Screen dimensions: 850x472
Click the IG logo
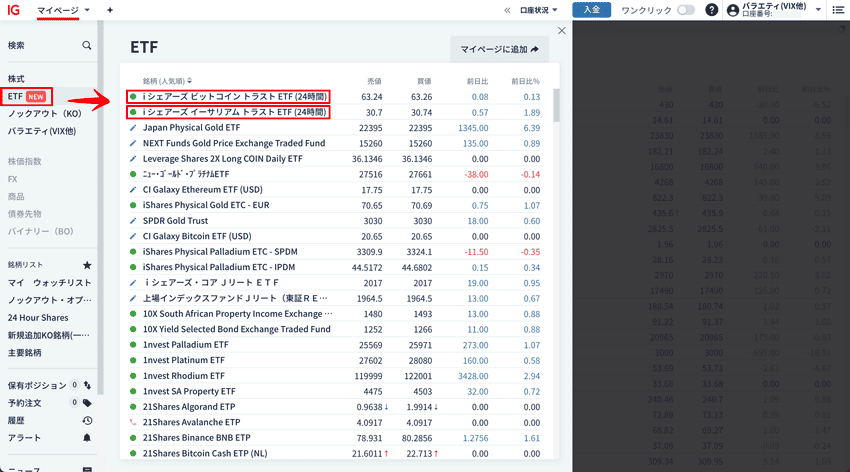coord(14,10)
